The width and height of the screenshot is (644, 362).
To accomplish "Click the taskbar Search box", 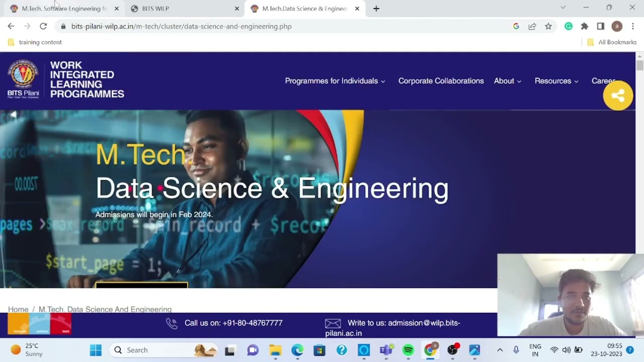I will 164,350.
